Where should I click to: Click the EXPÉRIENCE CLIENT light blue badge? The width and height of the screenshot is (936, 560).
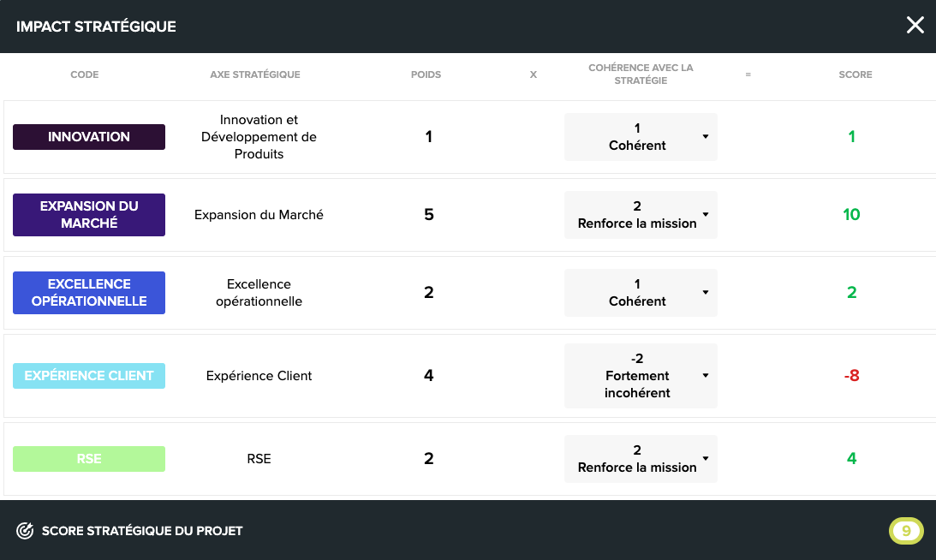pyautogui.click(x=89, y=376)
